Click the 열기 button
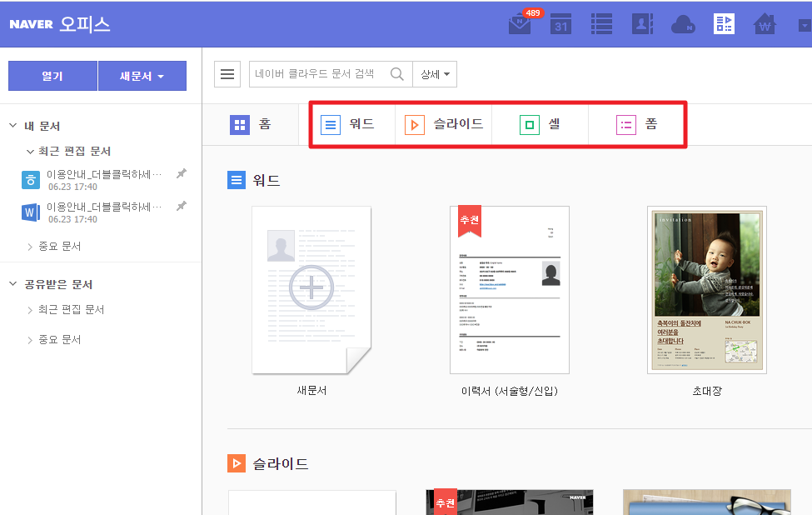The image size is (812, 515). click(52, 75)
